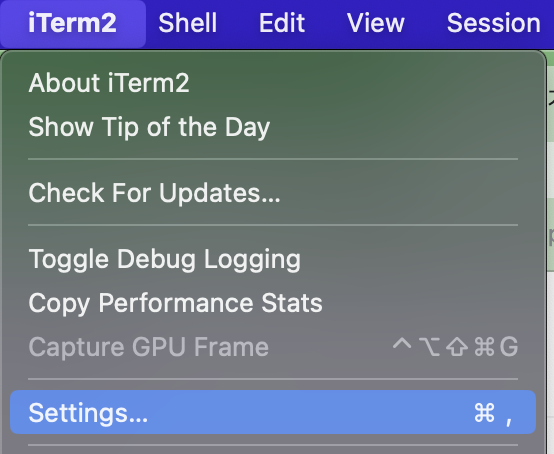The height and width of the screenshot is (454, 554).
Task: Click the ⌘, shortcut beside Settings
Action: (494, 413)
